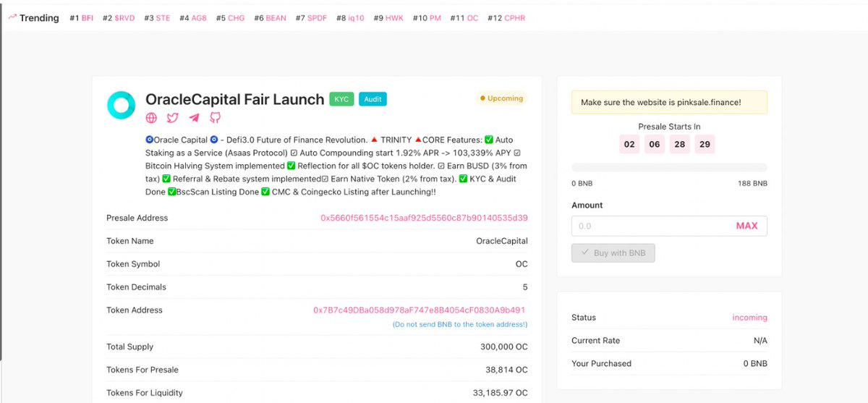
Task: Click the Status value 'incoming'
Action: [x=749, y=318]
